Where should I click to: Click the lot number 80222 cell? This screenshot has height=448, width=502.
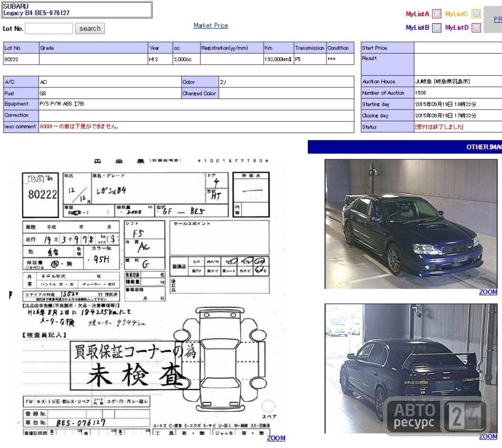(21, 60)
